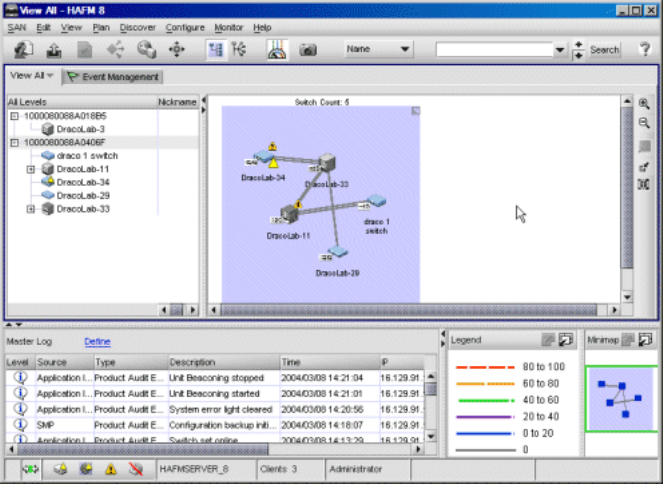Select DracoLab-3 in the tree
The height and width of the screenshot is (484, 663).
[80, 129]
